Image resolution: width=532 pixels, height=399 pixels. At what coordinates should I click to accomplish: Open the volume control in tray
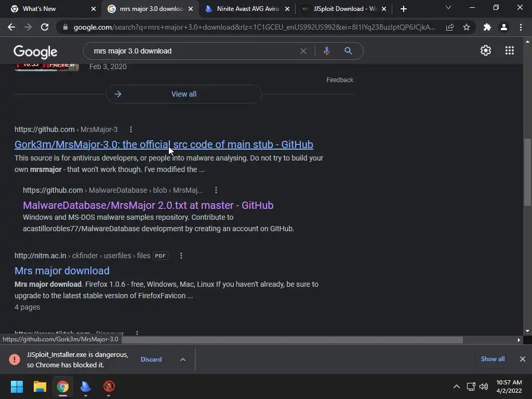click(x=484, y=387)
